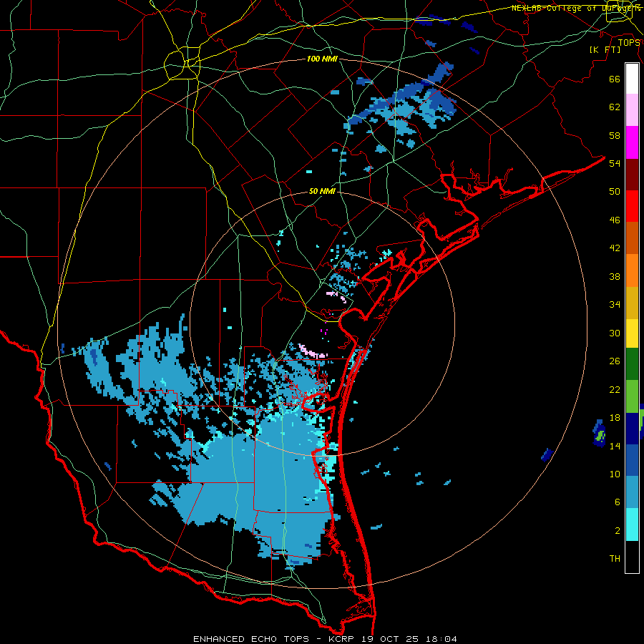Click the "ENHANCED ECHO TOPS" product title
This screenshot has width=644, height=644.
[x=251, y=639]
